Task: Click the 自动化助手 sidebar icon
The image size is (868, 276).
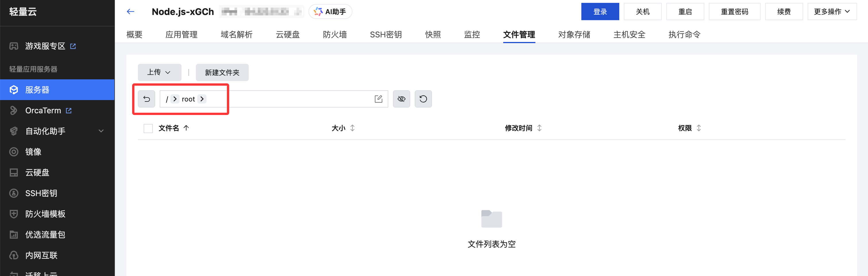Action: pyautogui.click(x=14, y=131)
